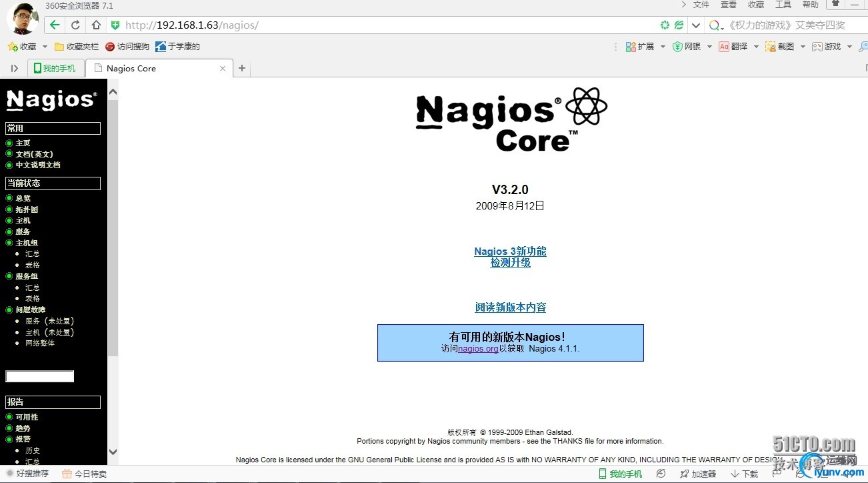Image resolution: width=868 pixels, height=483 pixels.
Task: Expand the 截图 dropdown arrow
Action: point(803,47)
